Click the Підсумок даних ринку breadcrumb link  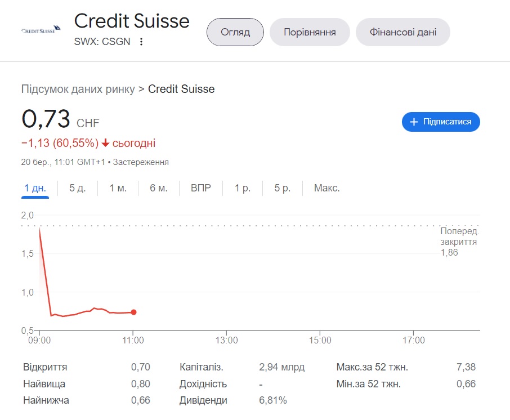pos(78,89)
